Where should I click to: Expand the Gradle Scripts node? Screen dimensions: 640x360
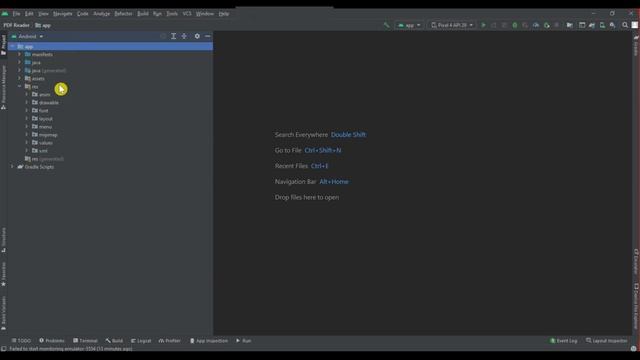click(x=12, y=167)
